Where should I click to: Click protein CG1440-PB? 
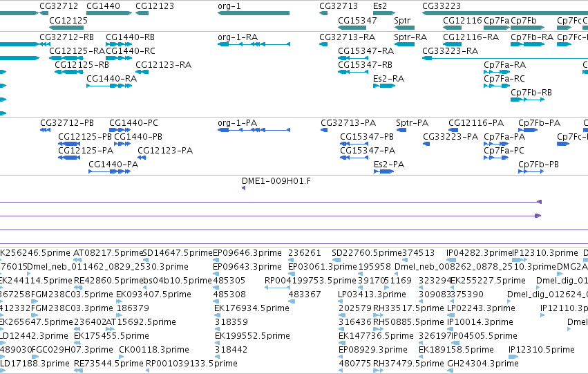coord(138,137)
